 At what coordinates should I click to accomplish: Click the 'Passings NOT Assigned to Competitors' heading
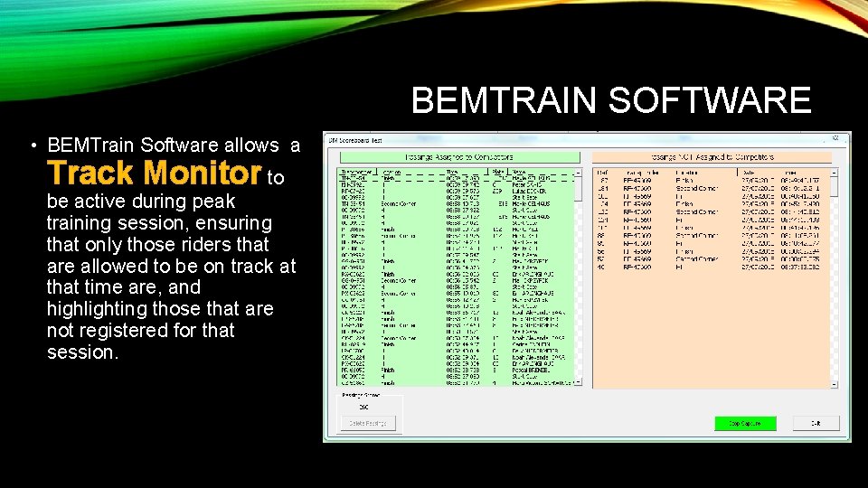click(712, 157)
